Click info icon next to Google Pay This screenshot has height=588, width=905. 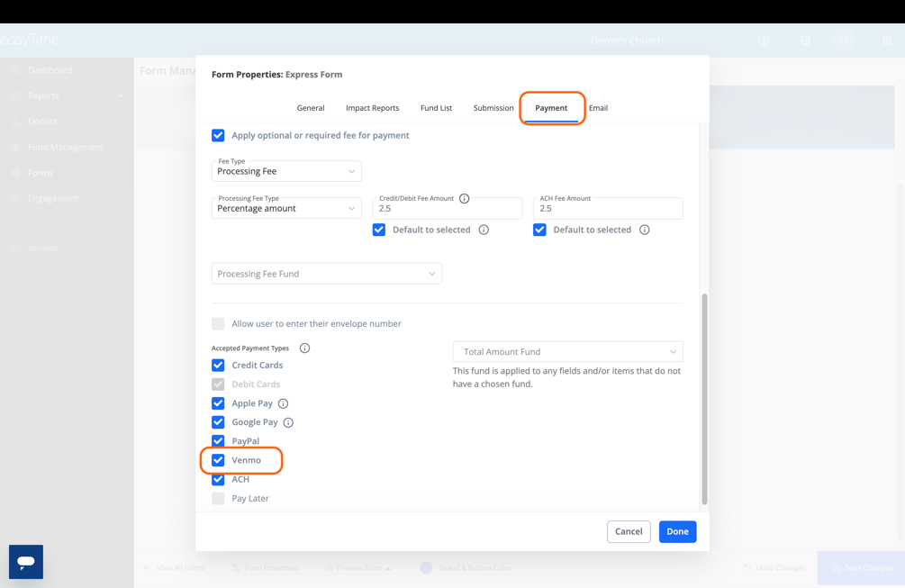(x=288, y=422)
